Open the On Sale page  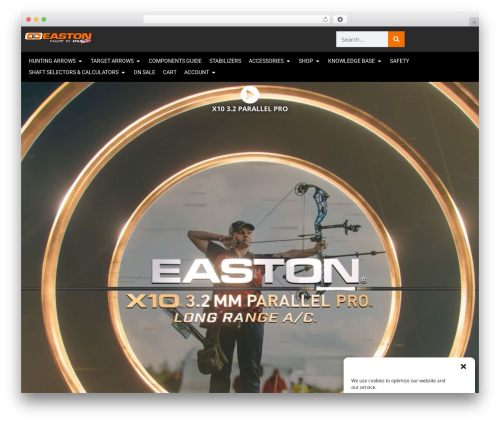point(144,72)
